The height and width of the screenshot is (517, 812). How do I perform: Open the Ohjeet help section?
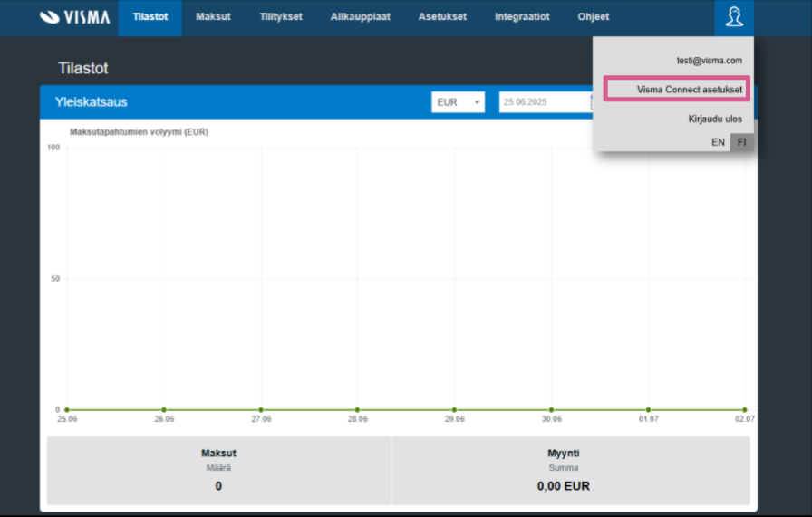(x=593, y=17)
